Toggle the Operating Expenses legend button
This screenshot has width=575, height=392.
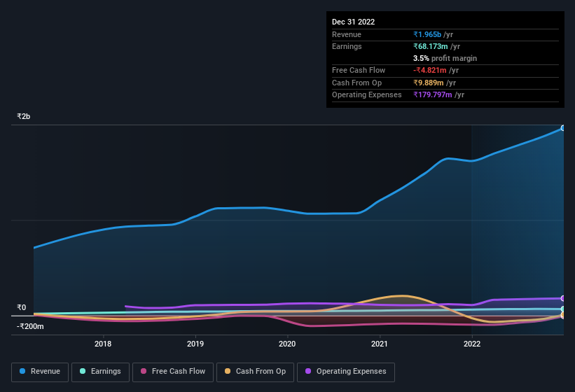[346, 372]
